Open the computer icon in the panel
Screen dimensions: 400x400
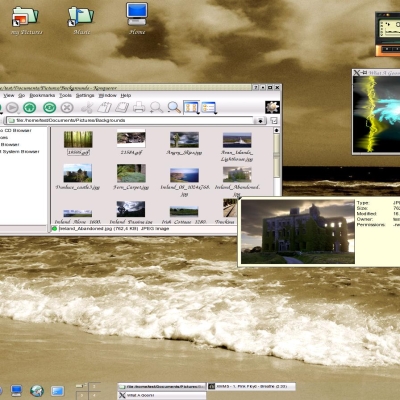16,390
